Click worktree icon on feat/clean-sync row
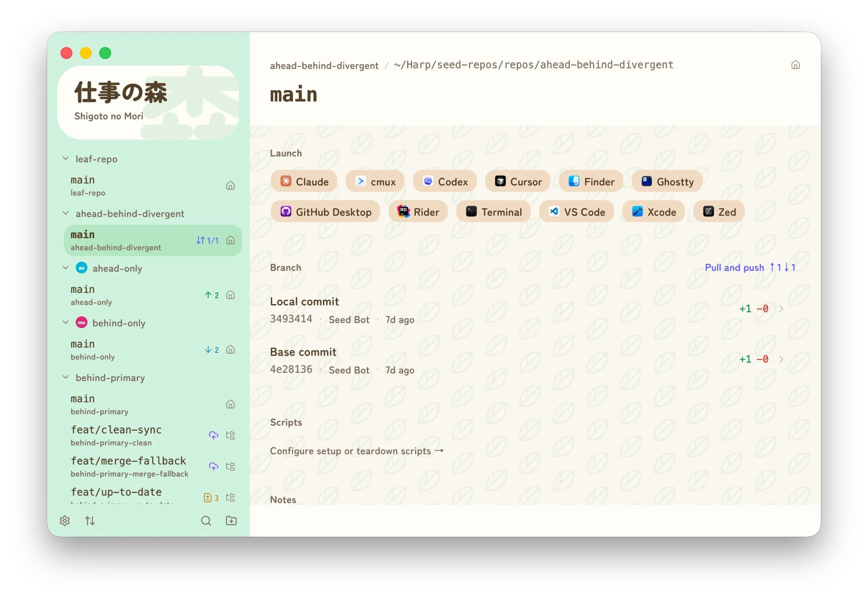This screenshot has height=599, width=868. click(230, 435)
